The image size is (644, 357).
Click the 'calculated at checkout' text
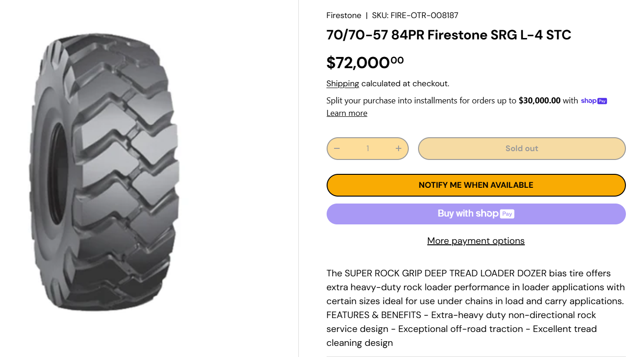point(405,83)
